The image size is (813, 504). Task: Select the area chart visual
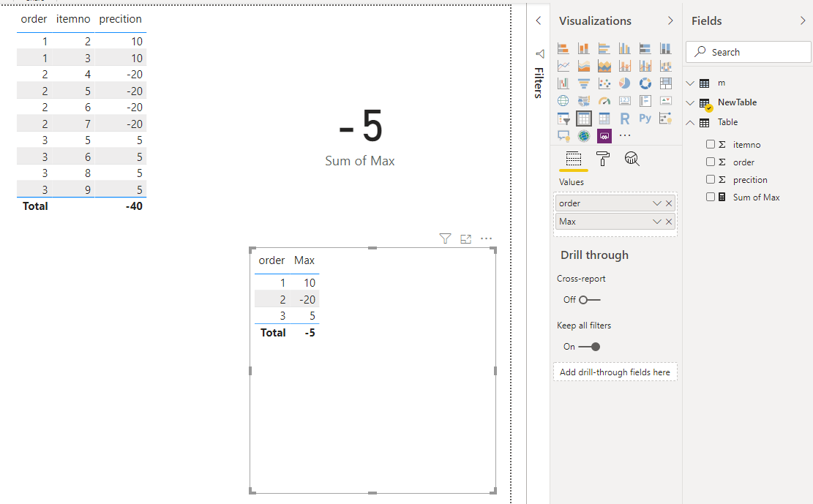584,66
